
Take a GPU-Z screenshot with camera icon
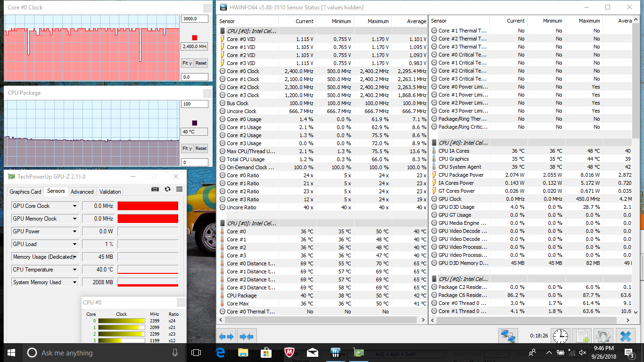click(155, 189)
